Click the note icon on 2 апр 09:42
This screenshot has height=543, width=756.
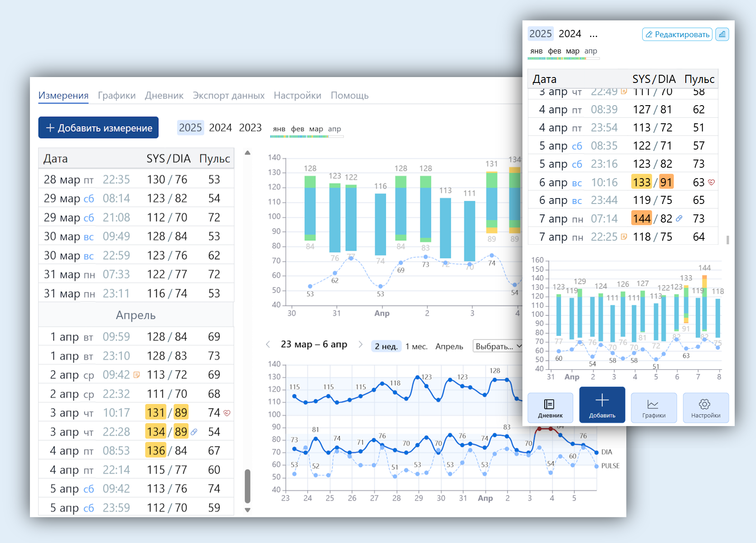[x=137, y=375]
